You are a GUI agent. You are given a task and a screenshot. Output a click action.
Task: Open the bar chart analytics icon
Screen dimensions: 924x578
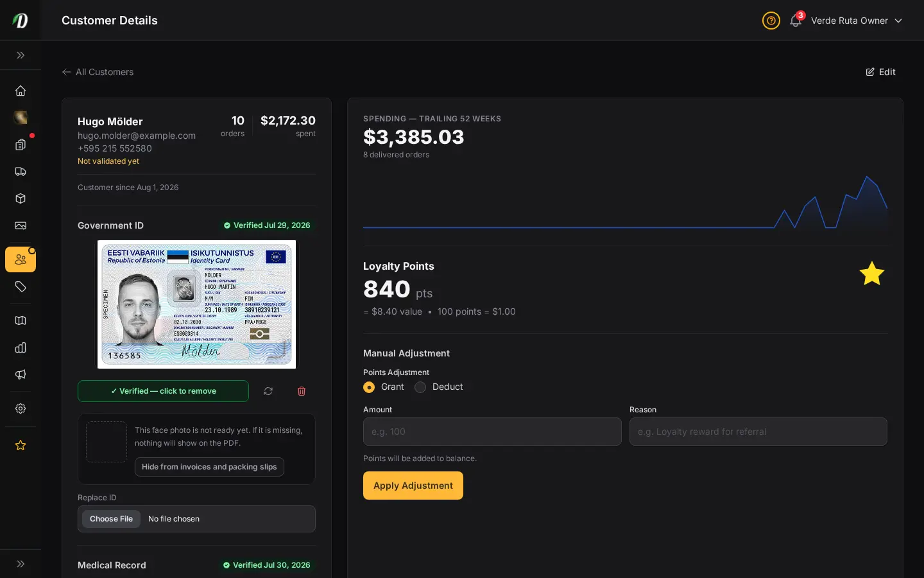tap(21, 347)
